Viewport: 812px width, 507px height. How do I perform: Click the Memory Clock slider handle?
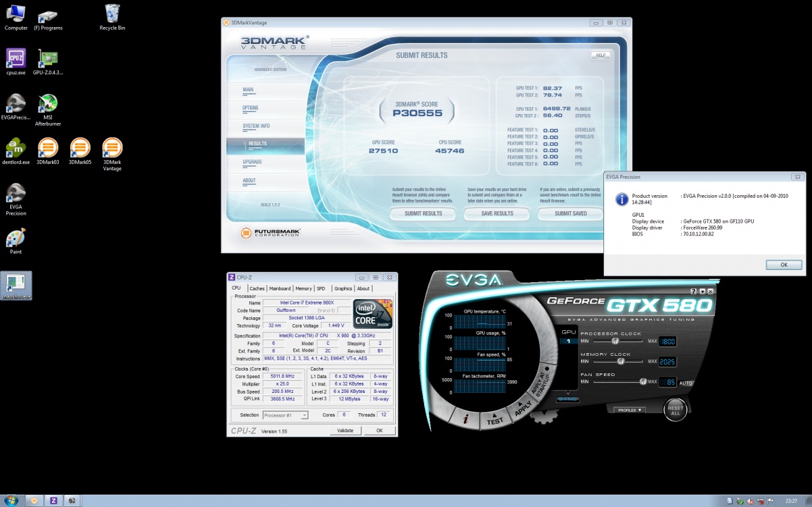[x=620, y=362]
